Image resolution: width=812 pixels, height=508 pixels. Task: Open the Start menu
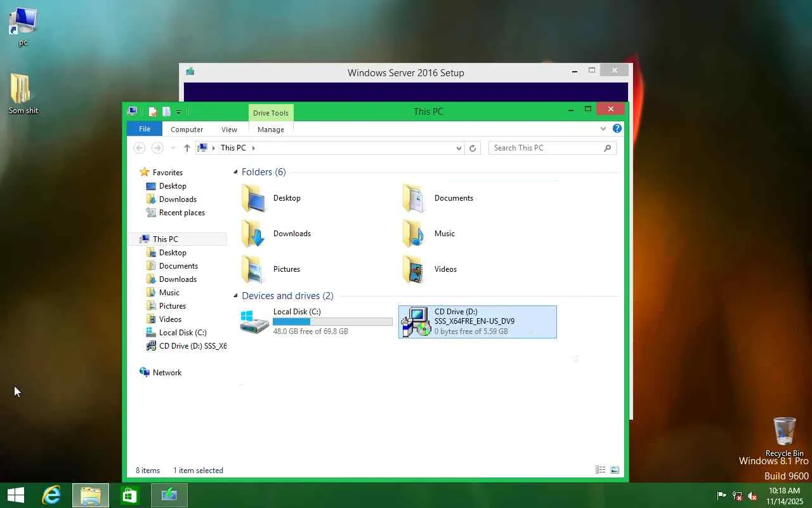point(16,495)
